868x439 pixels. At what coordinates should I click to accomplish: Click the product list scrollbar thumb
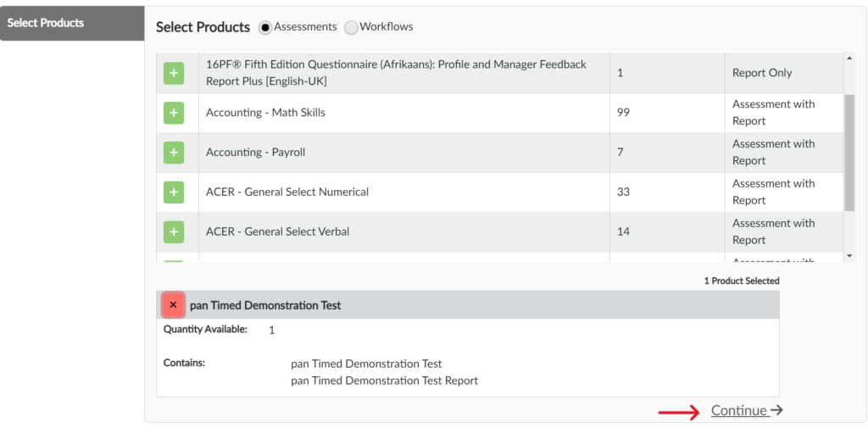[849, 153]
